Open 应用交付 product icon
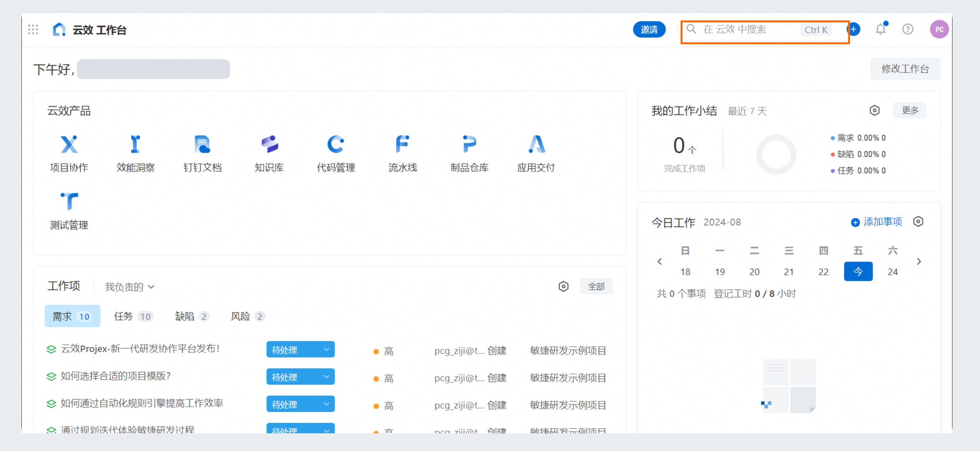Screen dimensions: 980x451 point(536,144)
